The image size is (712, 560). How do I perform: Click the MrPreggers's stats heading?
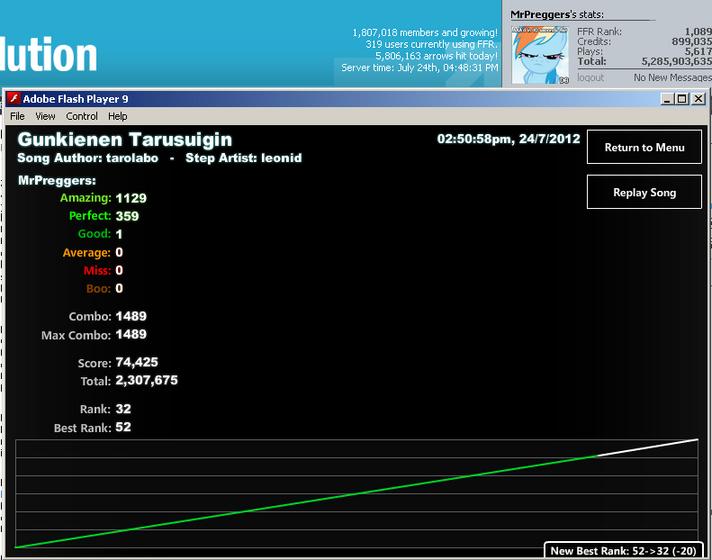[557, 15]
